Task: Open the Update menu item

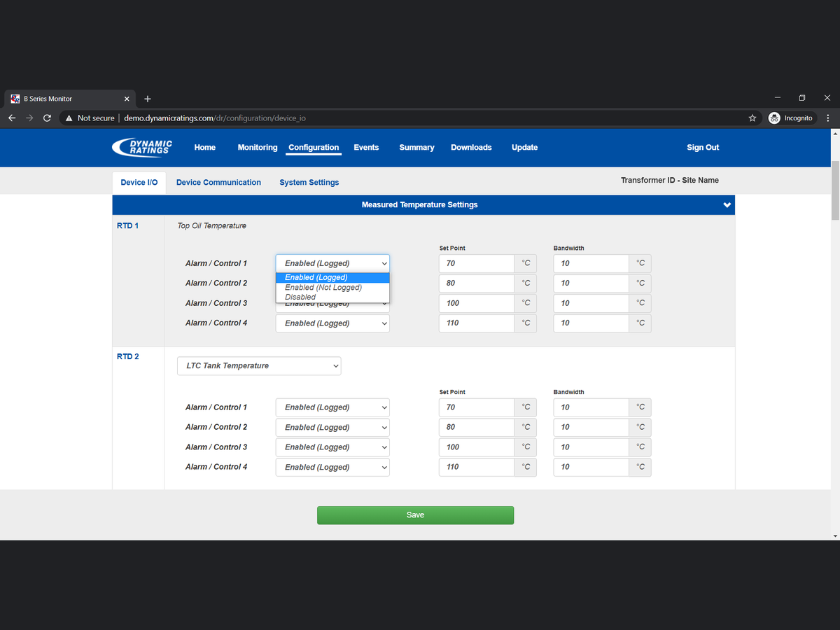Action: point(524,148)
